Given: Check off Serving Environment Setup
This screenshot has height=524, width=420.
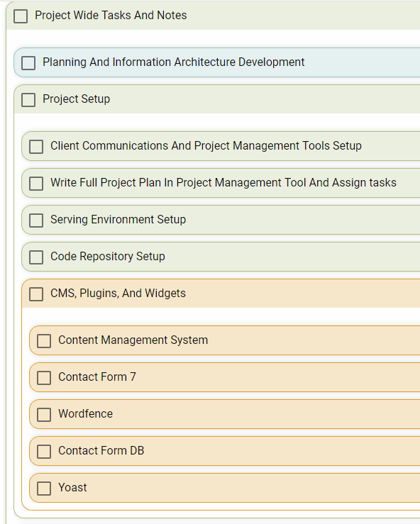Looking at the screenshot, I should click(x=36, y=221).
